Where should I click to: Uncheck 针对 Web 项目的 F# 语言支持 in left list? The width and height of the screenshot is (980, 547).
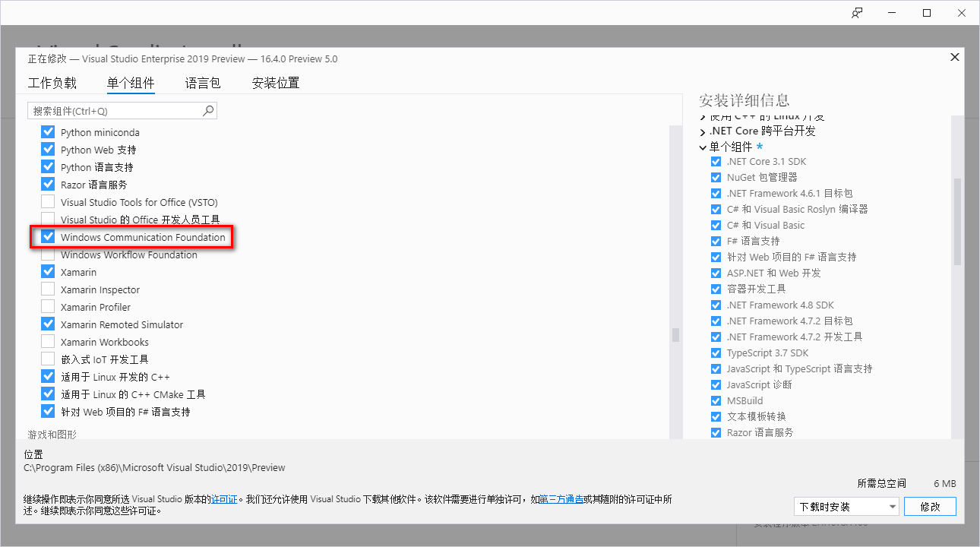pos(48,412)
